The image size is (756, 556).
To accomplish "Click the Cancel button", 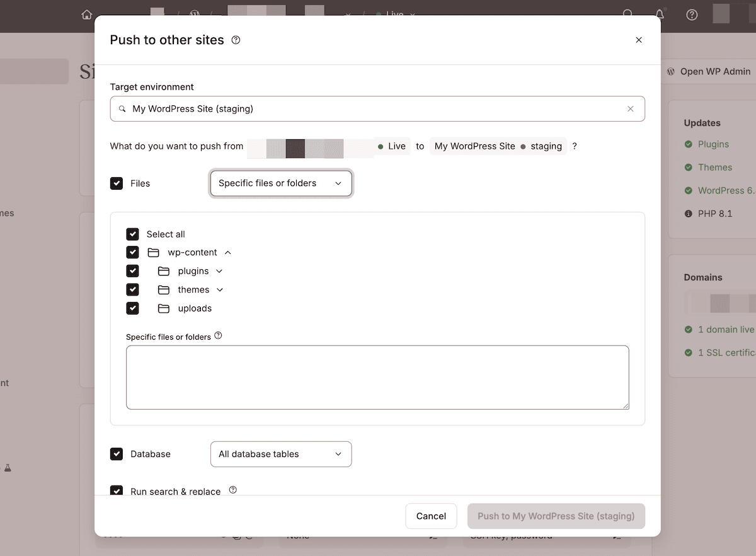I will point(431,516).
